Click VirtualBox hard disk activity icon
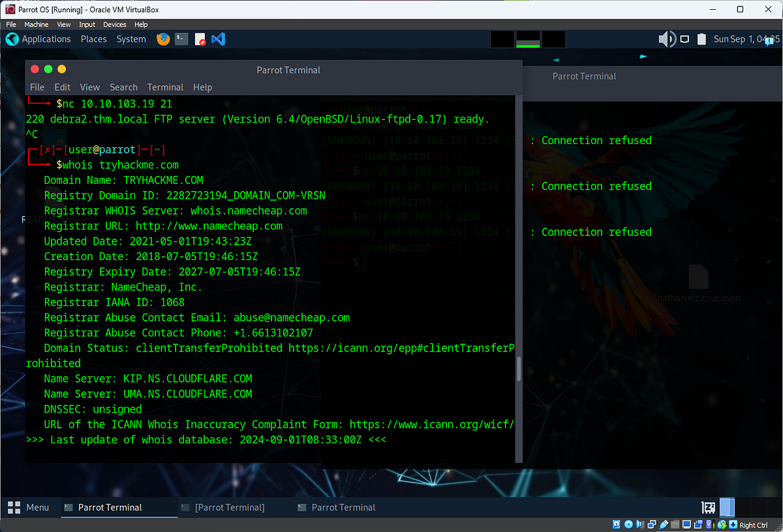Screen dimensions: 783x532 point(617,525)
